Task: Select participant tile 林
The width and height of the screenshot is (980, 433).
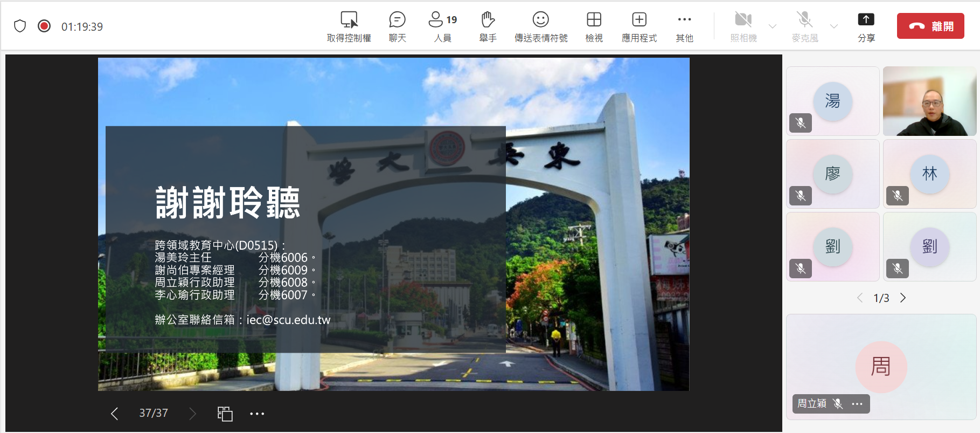Action: coord(930,174)
